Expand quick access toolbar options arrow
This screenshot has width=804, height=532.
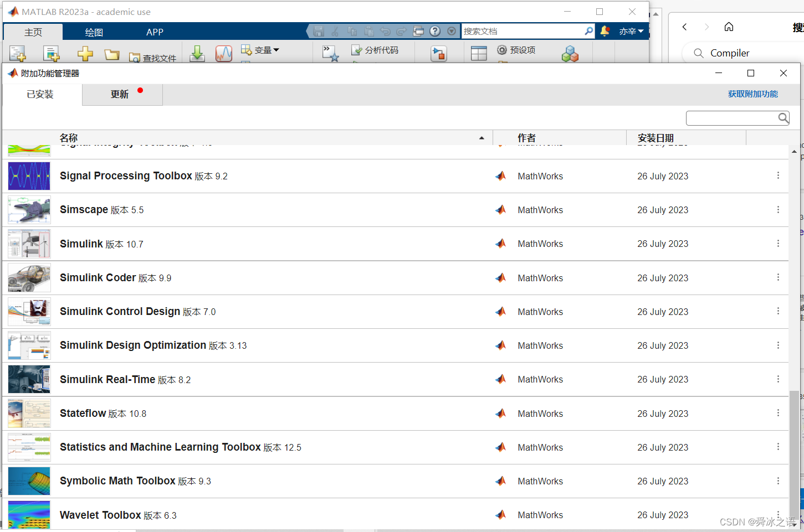coord(452,31)
